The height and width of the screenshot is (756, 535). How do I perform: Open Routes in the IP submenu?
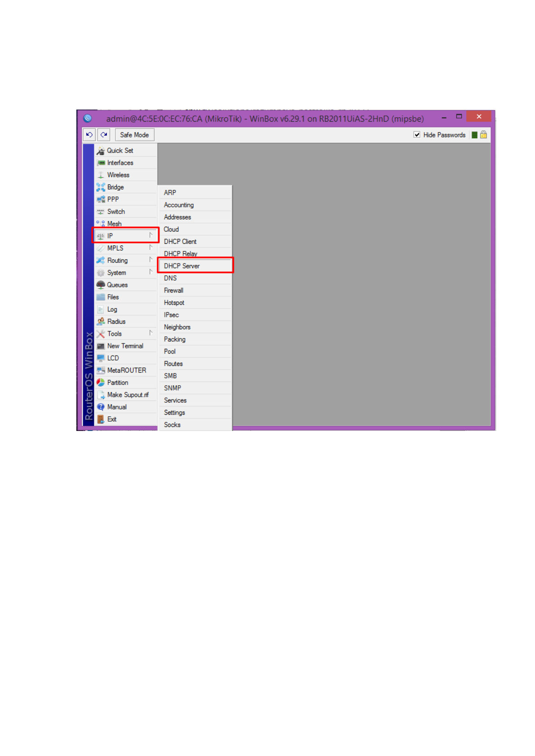pyautogui.click(x=195, y=364)
